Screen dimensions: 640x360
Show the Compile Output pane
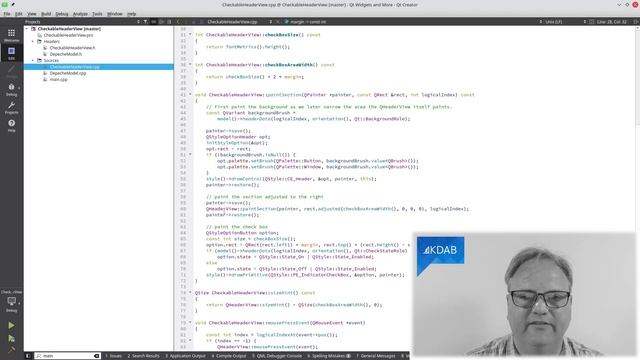229,356
